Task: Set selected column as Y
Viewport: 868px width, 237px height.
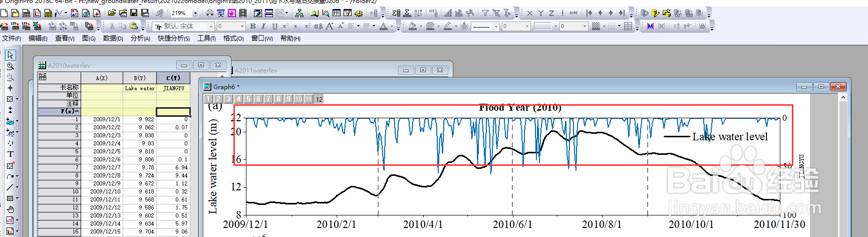Action: coord(541,13)
